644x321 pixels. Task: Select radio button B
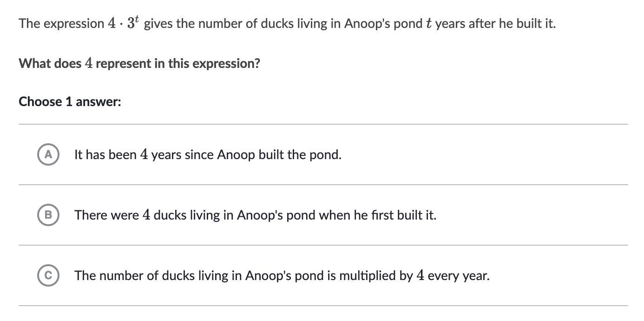tap(48, 215)
